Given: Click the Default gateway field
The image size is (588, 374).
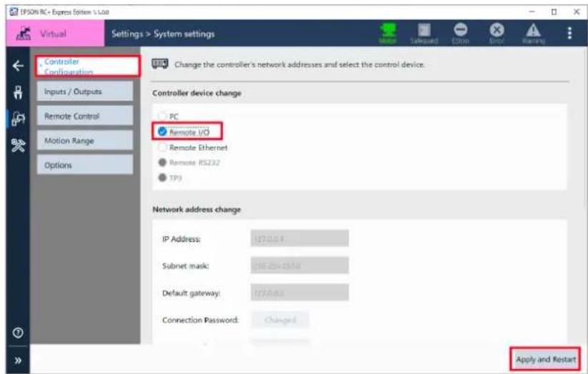Looking at the screenshot, I should [x=299, y=292].
